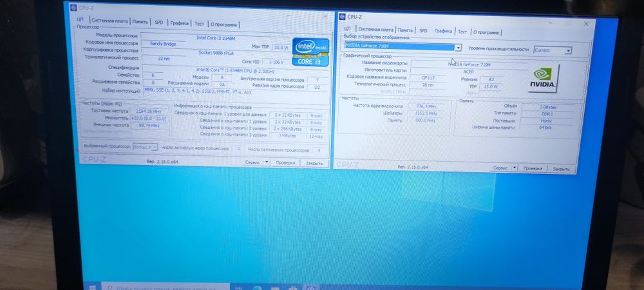This screenshot has height=290, width=644.
Task: Click the NVIDIA logo in graphics window
Action: (542, 78)
